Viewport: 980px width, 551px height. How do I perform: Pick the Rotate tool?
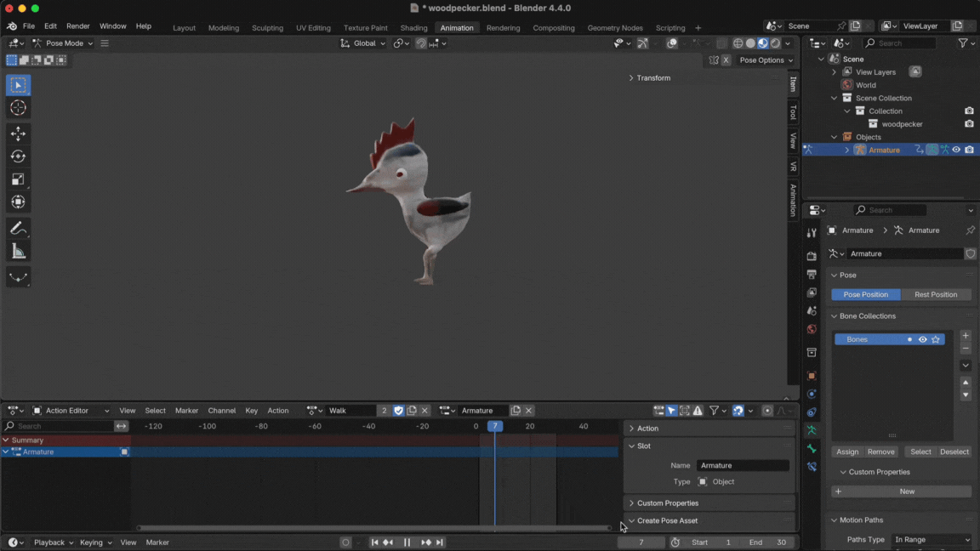pyautogui.click(x=18, y=156)
